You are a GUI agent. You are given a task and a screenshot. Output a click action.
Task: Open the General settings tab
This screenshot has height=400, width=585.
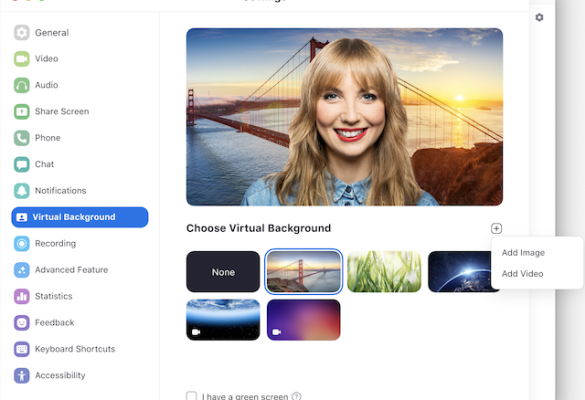point(80,32)
